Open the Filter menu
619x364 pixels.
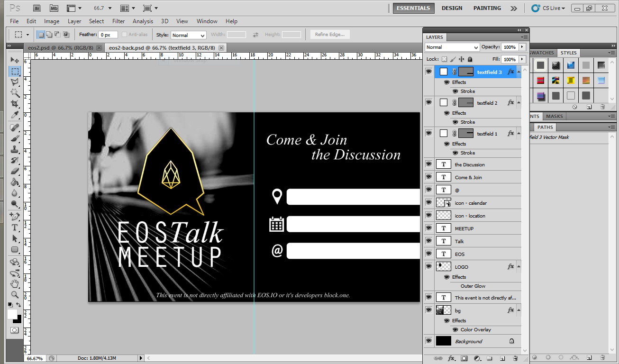coord(118,21)
